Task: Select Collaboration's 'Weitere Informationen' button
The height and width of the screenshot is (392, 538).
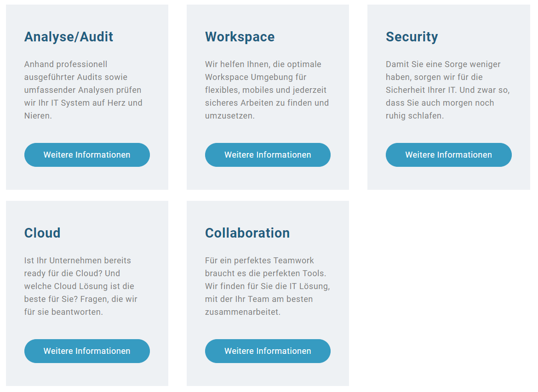Action: click(268, 351)
